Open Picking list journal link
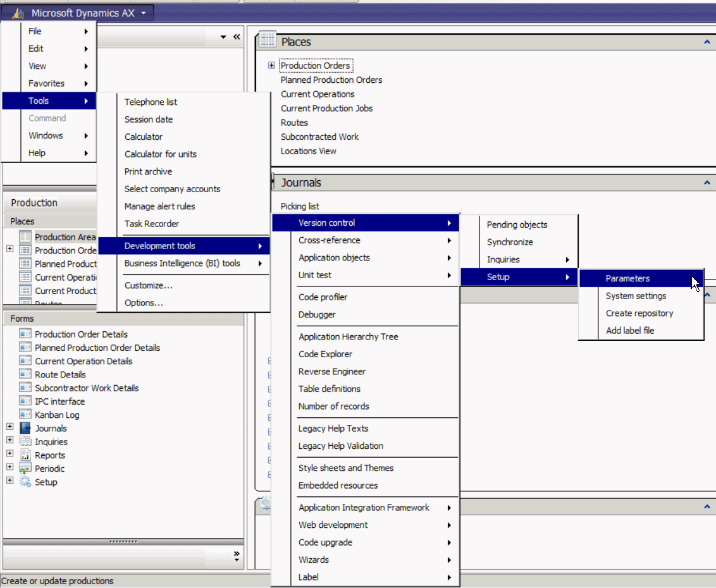The height and width of the screenshot is (588, 716). (x=300, y=206)
